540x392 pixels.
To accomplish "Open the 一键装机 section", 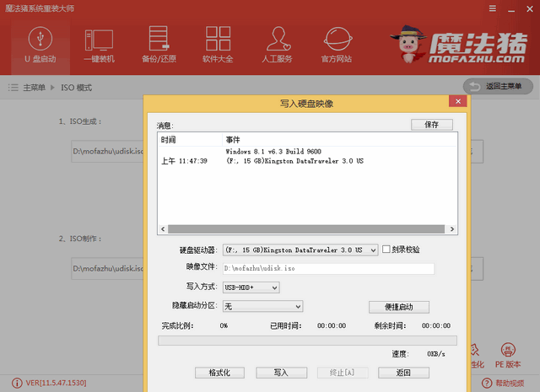I will point(99,45).
